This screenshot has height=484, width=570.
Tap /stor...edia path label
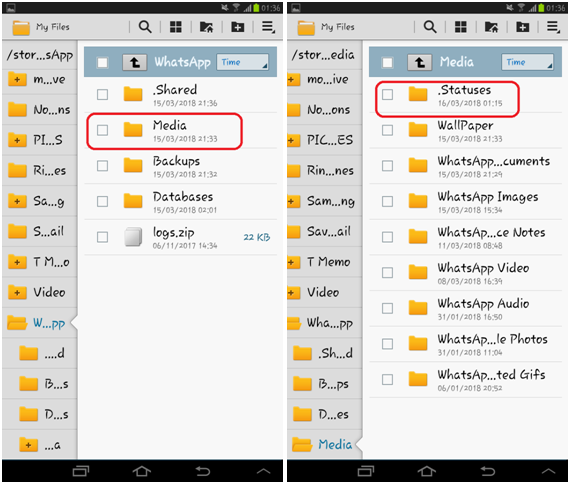pos(323,55)
